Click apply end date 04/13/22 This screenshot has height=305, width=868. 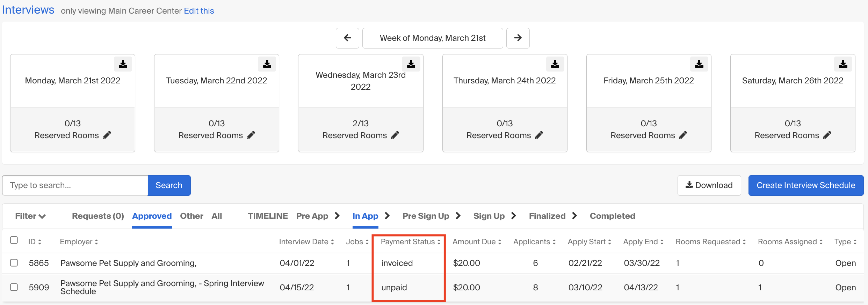(641, 288)
